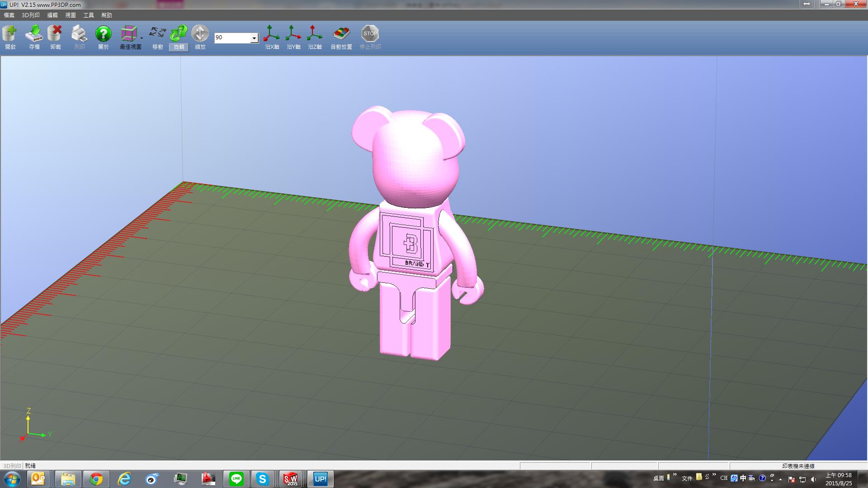Launch Google Chrome from the taskbar
The height and width of the screenshot is (488, 868).
click(96, 479)
